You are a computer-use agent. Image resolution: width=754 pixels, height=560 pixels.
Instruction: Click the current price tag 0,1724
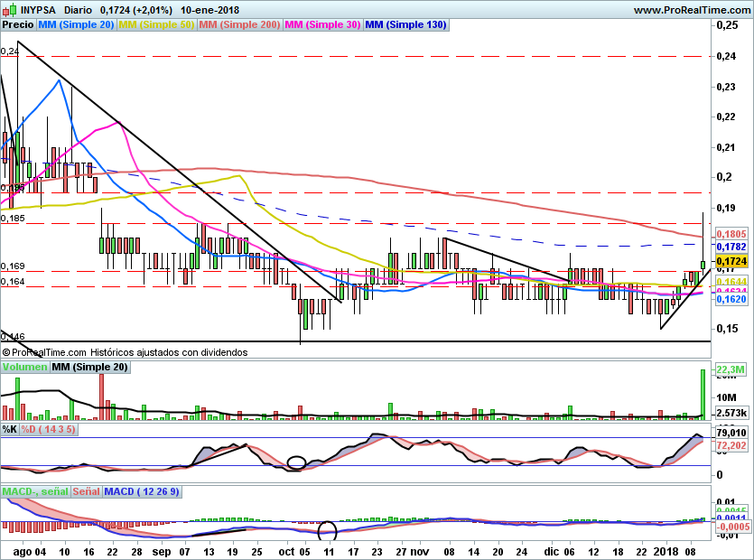coord(731,260)
